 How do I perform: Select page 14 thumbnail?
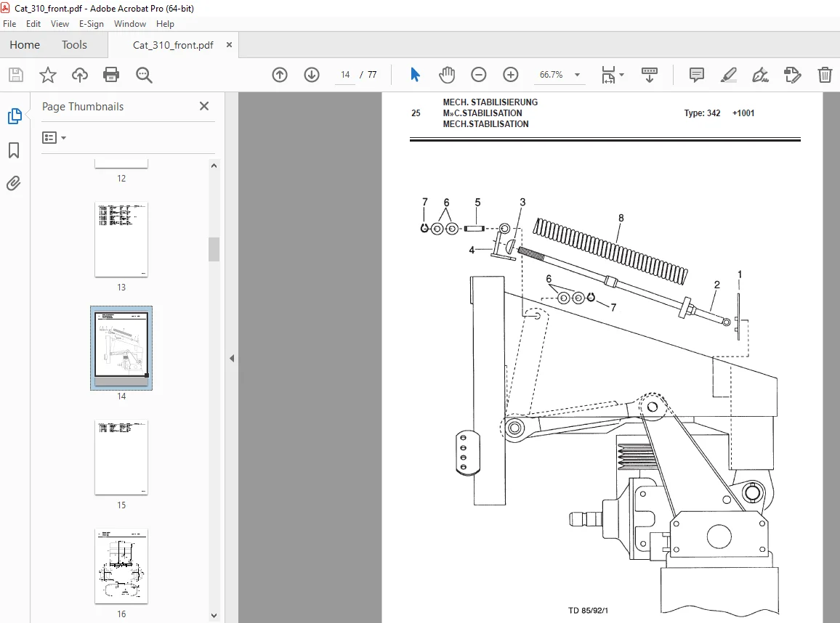coord(121,348)
